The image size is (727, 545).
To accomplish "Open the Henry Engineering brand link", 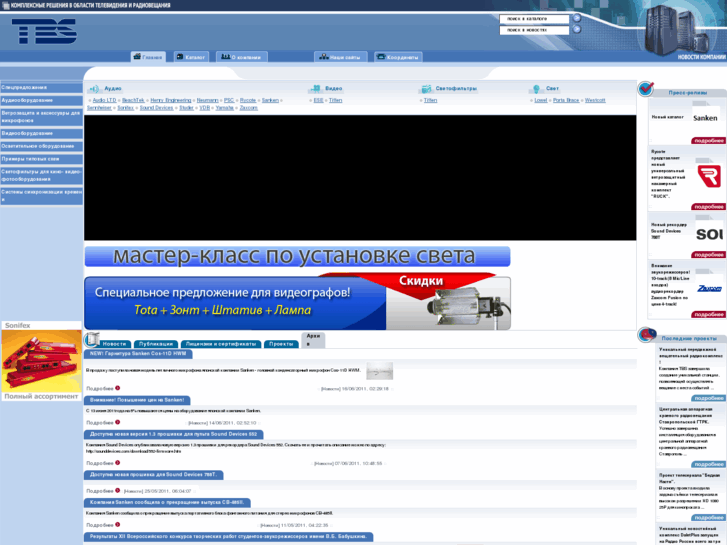I will tap(171, 100).
